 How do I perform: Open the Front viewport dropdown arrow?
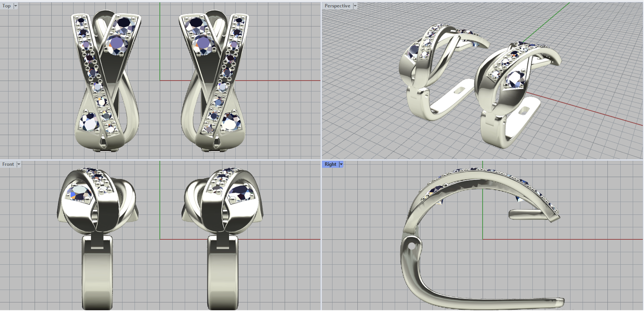pos(19,164)
